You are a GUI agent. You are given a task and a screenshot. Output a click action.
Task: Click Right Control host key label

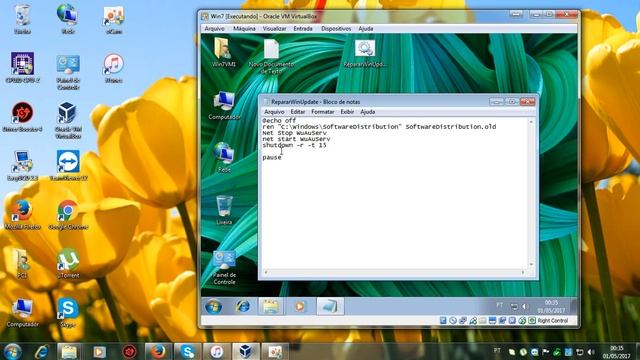coord(553,321)
